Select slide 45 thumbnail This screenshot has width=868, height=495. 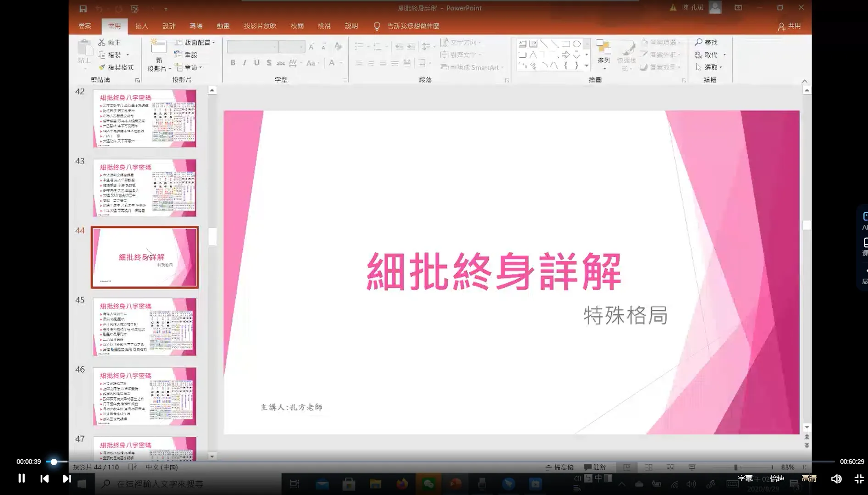pyautogui.click(x=145, y=326)
